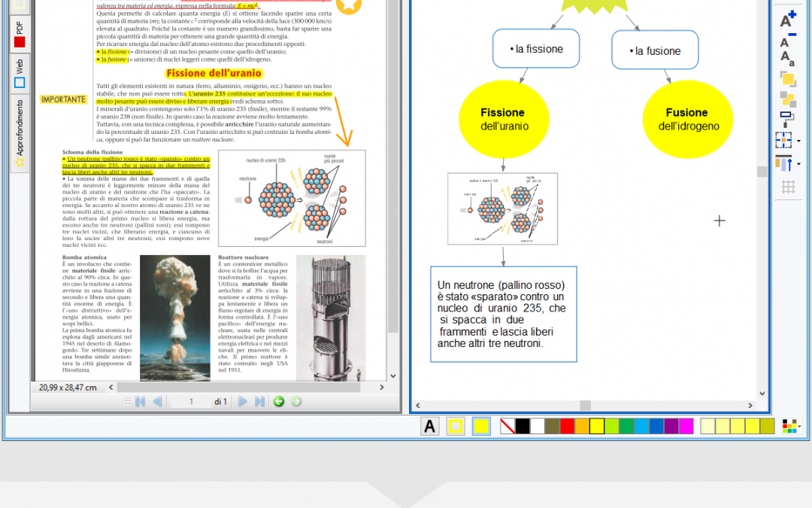The width and height of the screenshot is (812, 508).
Task: Pick the red color swatch
Action: 567,427
